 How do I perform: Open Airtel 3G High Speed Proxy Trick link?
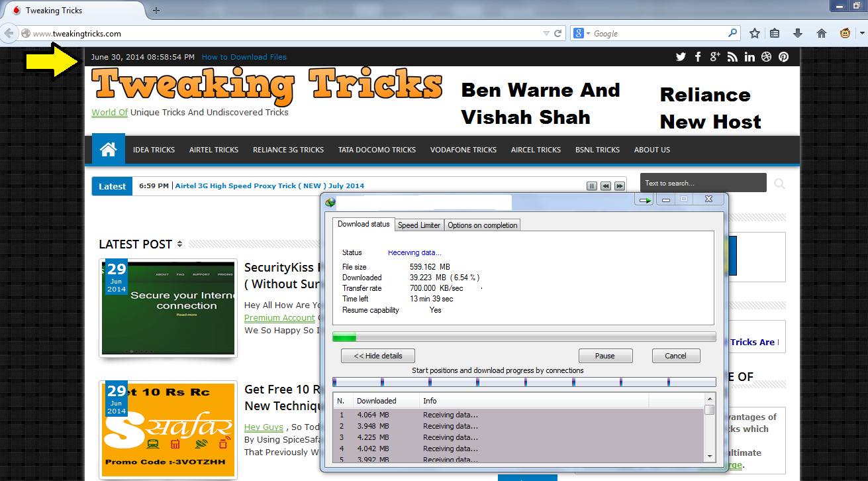coord(269,186)
